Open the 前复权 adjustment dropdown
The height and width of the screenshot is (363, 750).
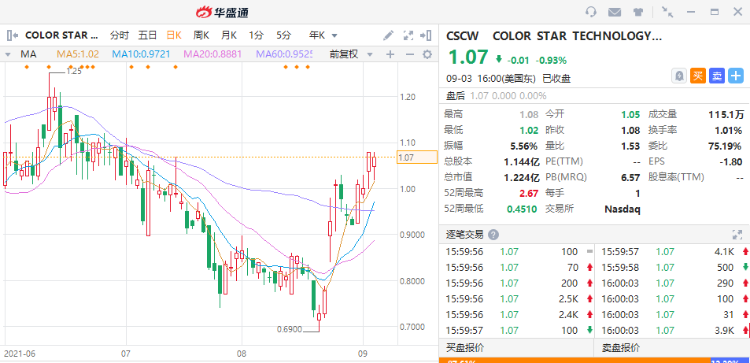tap(351, 54)
